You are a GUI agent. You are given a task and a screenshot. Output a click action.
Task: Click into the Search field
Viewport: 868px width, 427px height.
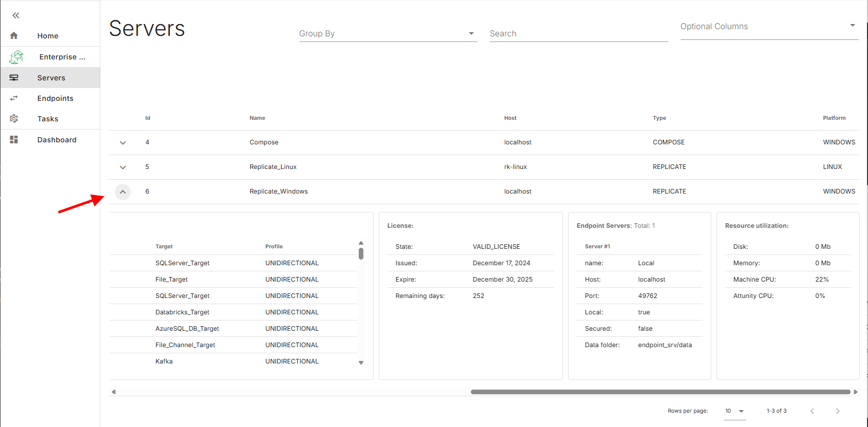coord(578,34)
